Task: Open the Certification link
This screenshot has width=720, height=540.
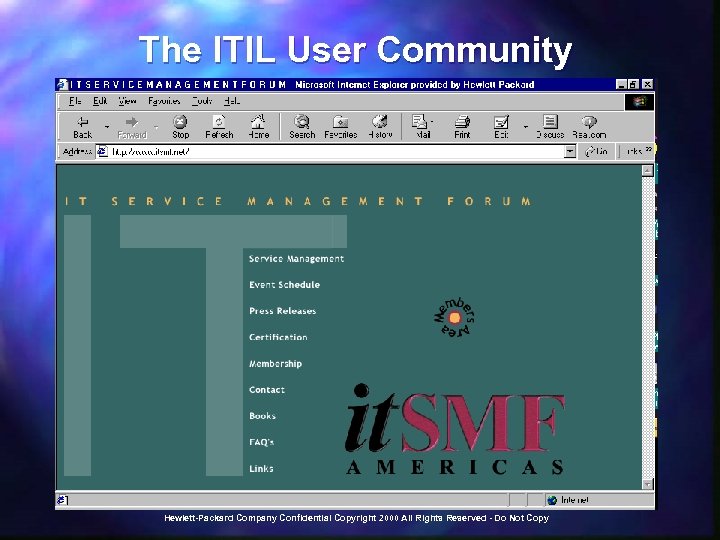Action: tap(278, 337)
